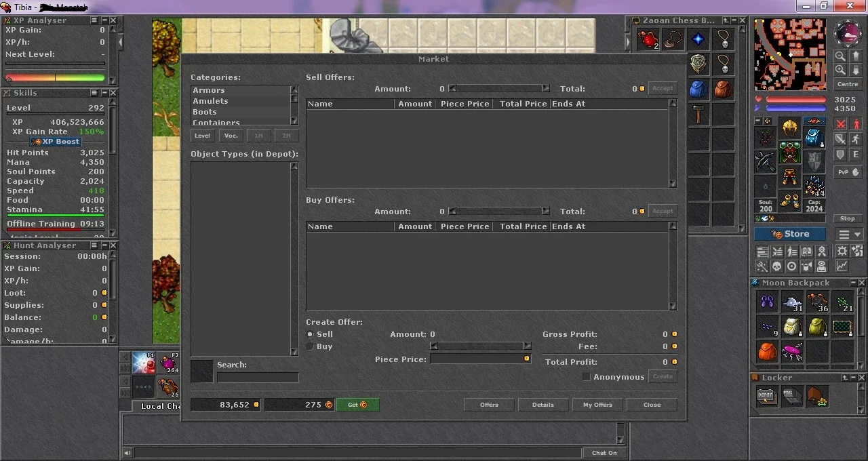Viewport: 868px width, 461px height.
Task: Enable the Anonymous checkbox
Action: [586, 377]
